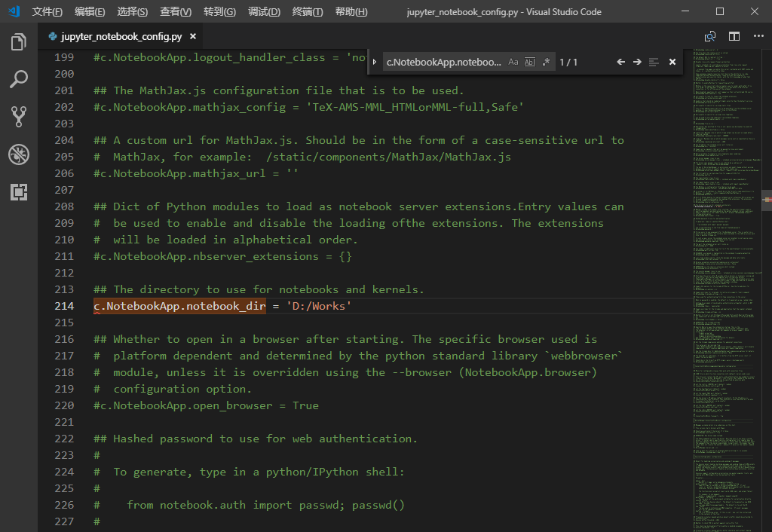Click 'The MathJax.js configuration file' comment
Image resolution: width=772 pixels, height=532 pixels.
(279, 90)
